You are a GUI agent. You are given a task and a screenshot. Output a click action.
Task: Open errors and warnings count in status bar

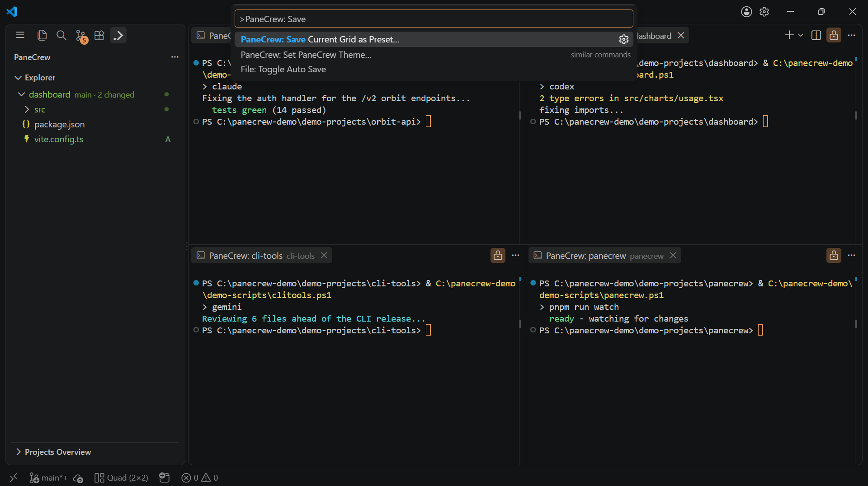click(x=200, y=477)
